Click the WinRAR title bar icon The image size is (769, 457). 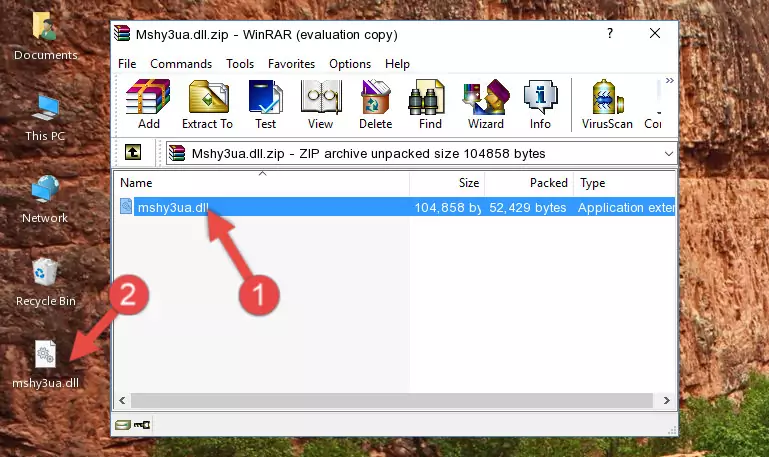click(x=122, y=34)
